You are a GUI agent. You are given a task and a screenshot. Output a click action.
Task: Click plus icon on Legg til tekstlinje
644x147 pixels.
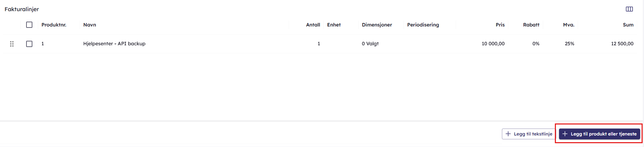coord(508,134)
